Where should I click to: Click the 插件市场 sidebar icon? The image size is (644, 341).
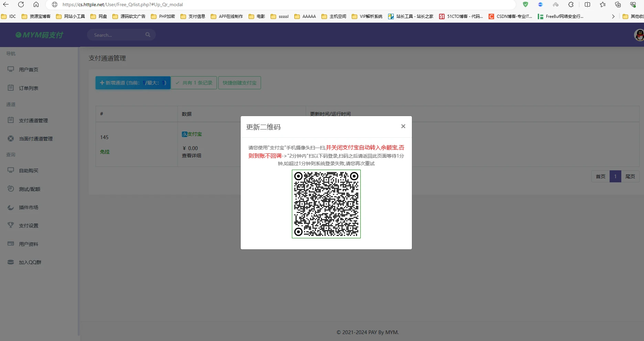11,207
